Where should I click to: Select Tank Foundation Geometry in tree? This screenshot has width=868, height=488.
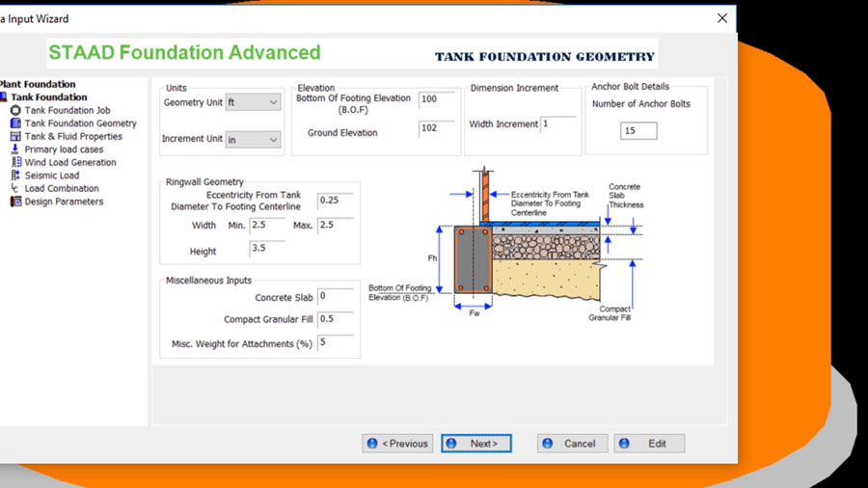(80, 123)
